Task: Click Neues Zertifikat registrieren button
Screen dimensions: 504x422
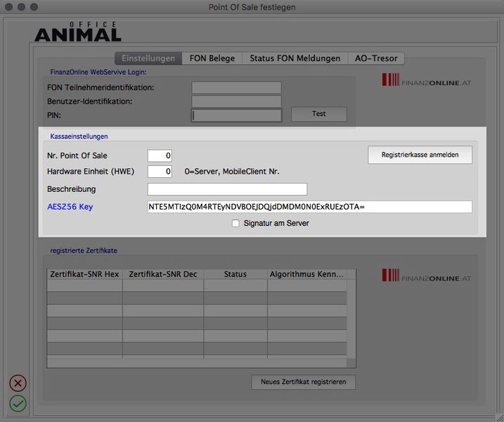Action: point(304,382)
